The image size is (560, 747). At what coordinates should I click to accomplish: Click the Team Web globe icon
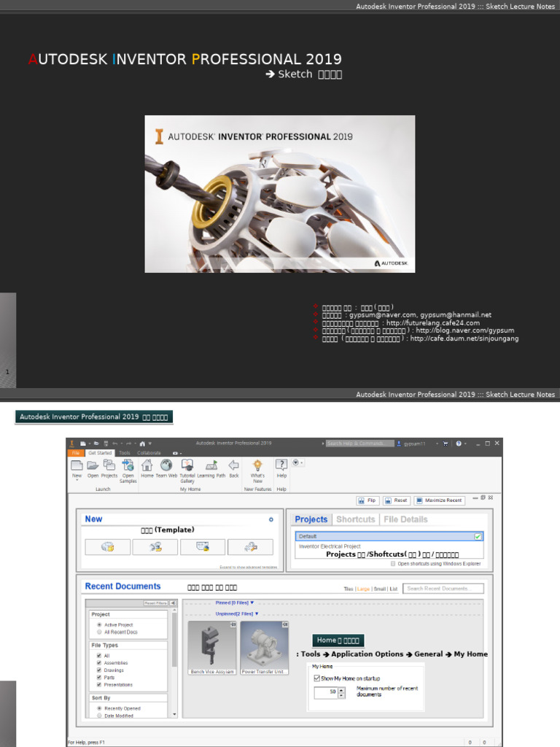tap(166, 465)
